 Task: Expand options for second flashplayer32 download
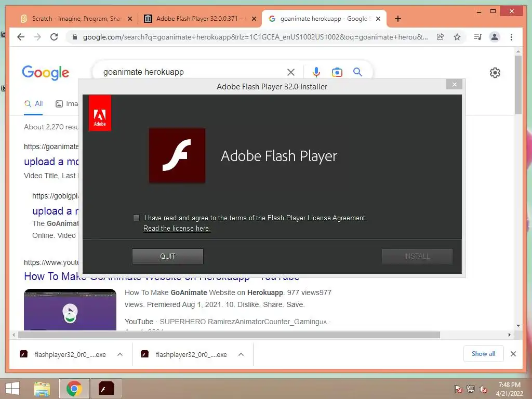tap(241, 354)
